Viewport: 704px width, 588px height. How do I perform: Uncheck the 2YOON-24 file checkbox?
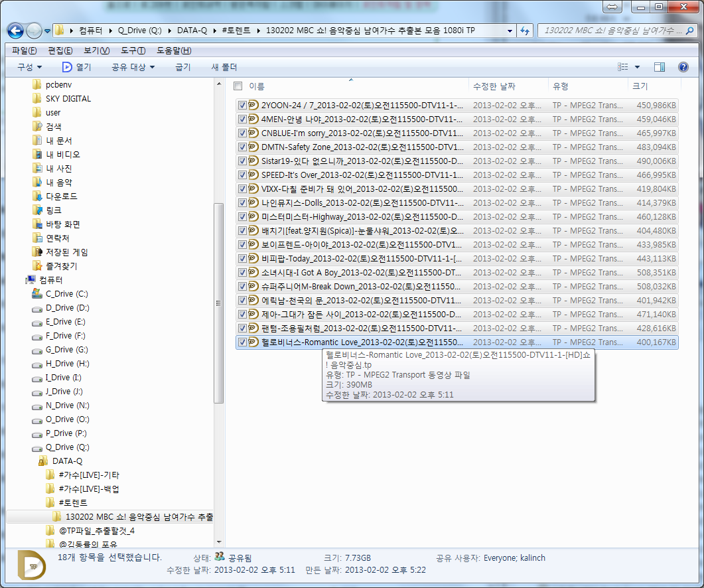[243, 105]
